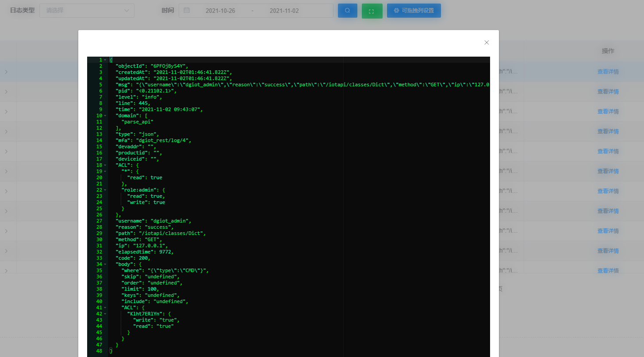Click the blue search icon button
Viewport: 644px width, 357px height.
(348, 11)
